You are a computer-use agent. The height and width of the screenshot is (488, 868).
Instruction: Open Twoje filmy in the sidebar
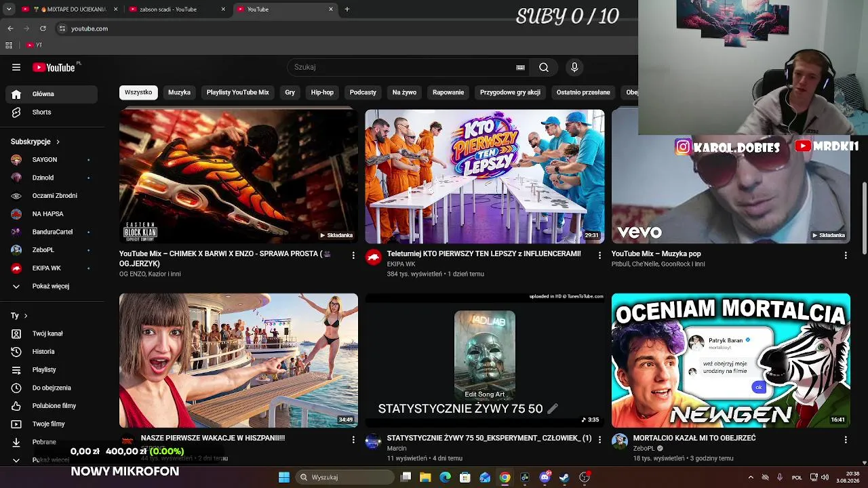point(52,424)
